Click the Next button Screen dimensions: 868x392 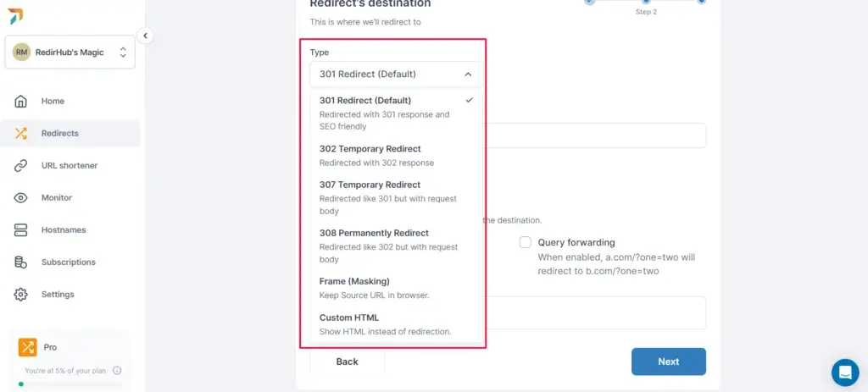point(668,362)
